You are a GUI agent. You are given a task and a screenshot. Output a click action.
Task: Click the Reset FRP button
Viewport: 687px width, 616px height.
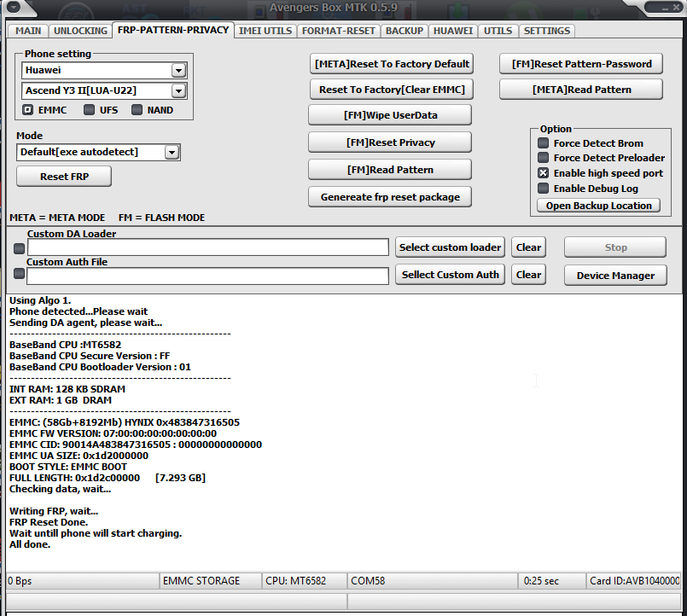click(x=64, y=177)
